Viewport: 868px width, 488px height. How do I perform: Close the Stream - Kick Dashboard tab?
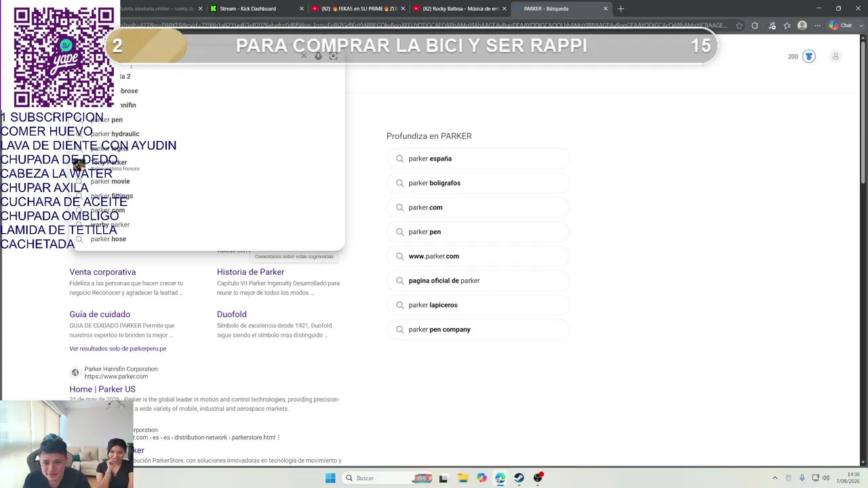(x=302, y=9)
